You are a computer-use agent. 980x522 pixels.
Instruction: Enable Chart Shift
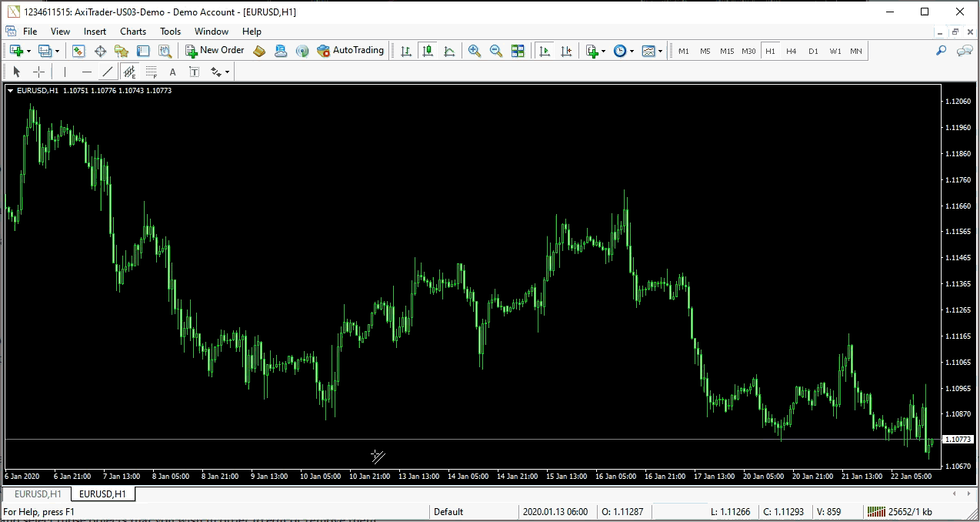(566, 51)
